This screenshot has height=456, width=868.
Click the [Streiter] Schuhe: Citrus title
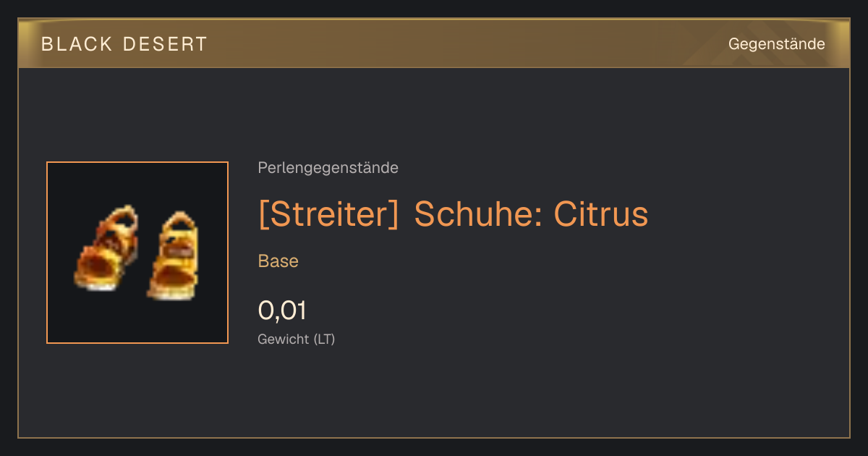pyautogui.click(x=453, y=214)
